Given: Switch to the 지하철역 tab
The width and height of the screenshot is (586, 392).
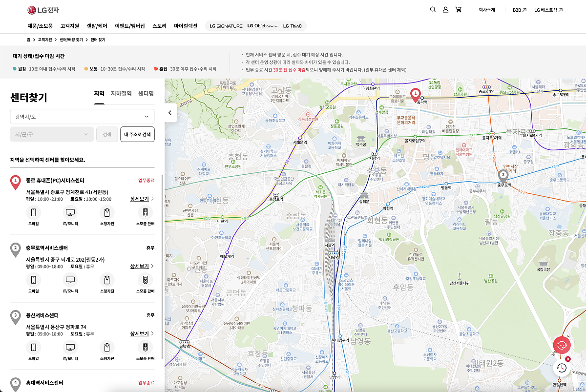Looking at the screenshot, I should (121, 94).
